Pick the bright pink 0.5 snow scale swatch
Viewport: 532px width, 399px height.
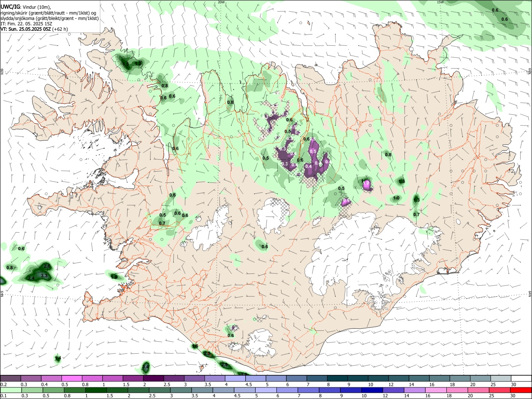click(71, 379)
